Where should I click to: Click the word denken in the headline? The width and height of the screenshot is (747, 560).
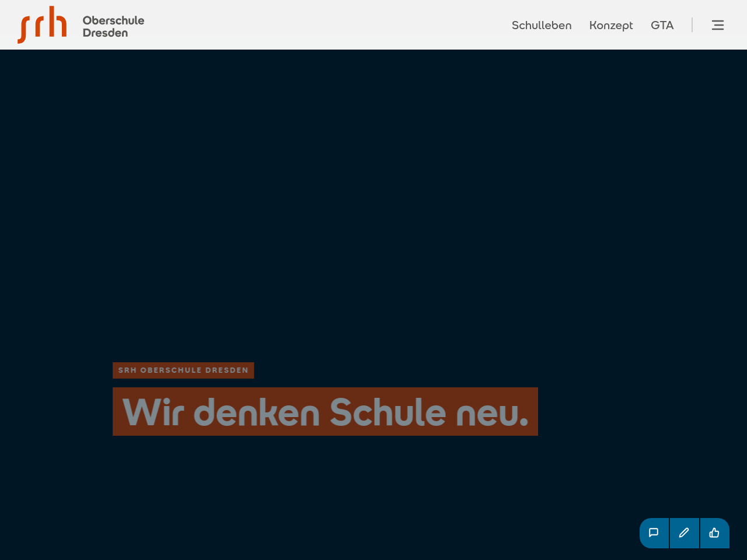(x=256, y=412)
